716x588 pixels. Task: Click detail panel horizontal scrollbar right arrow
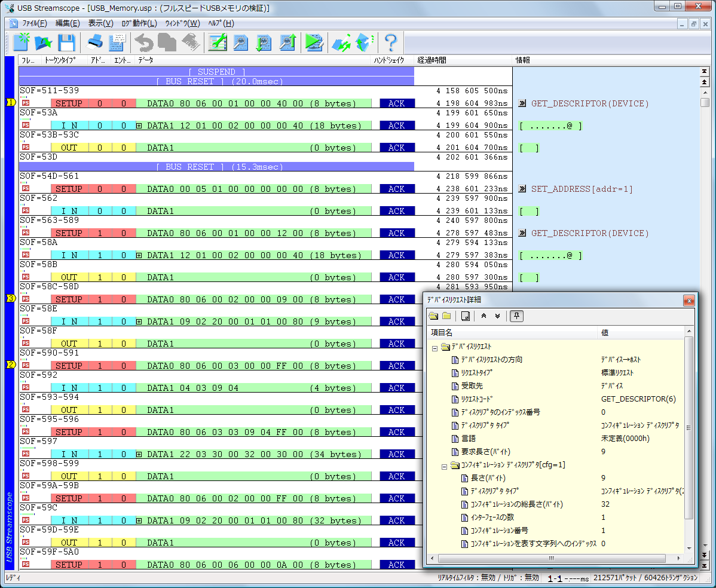click(679, 558)
